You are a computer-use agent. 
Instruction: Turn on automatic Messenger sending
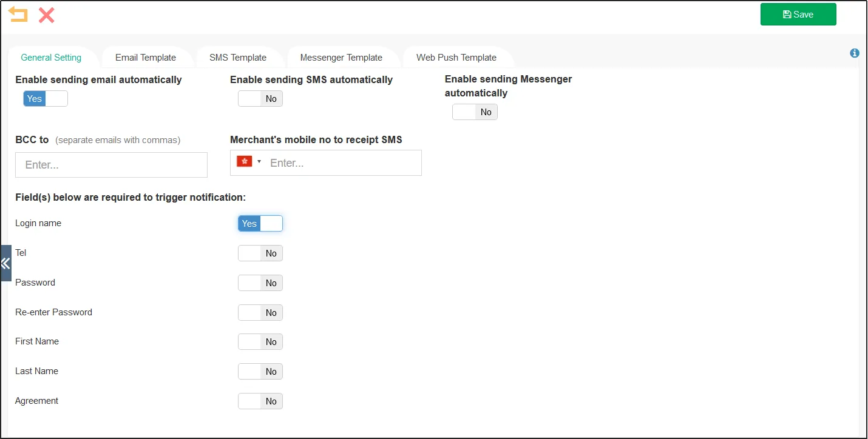tap(475, 112)
